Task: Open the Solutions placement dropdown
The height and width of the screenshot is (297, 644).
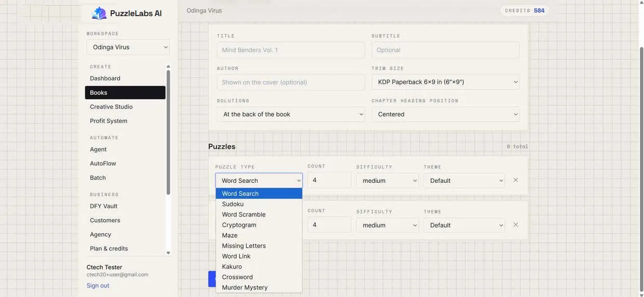Action: (291, 114)
